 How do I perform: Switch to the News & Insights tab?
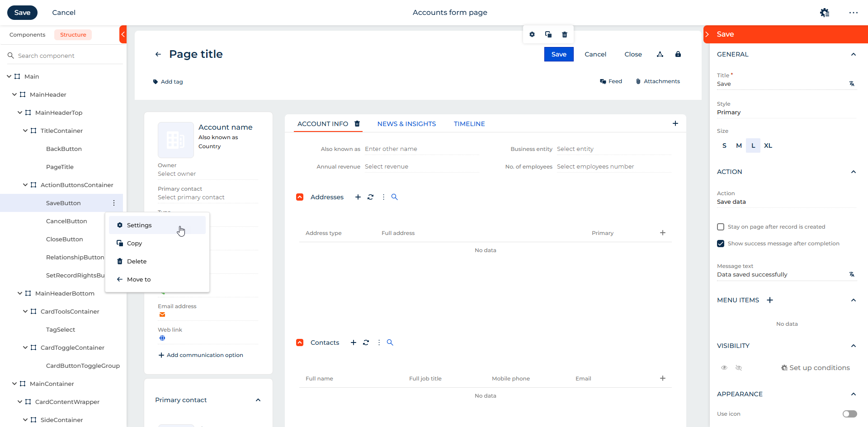click(406, 124)
